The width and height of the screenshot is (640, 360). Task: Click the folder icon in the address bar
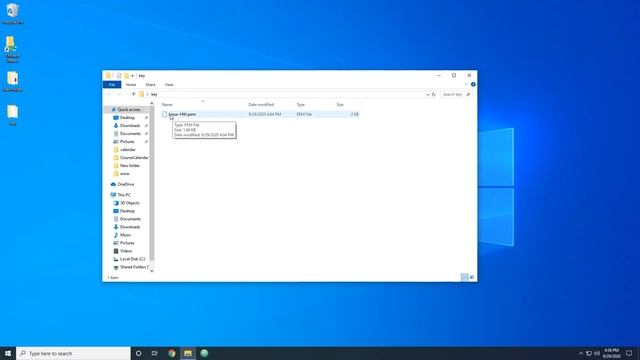click(x=142, y=94)
